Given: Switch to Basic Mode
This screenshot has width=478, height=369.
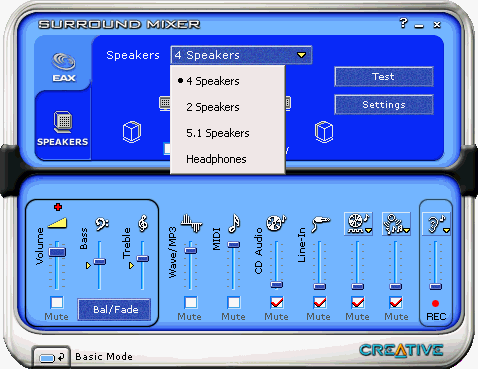Looking at the screenshot, I should point(51,357).
